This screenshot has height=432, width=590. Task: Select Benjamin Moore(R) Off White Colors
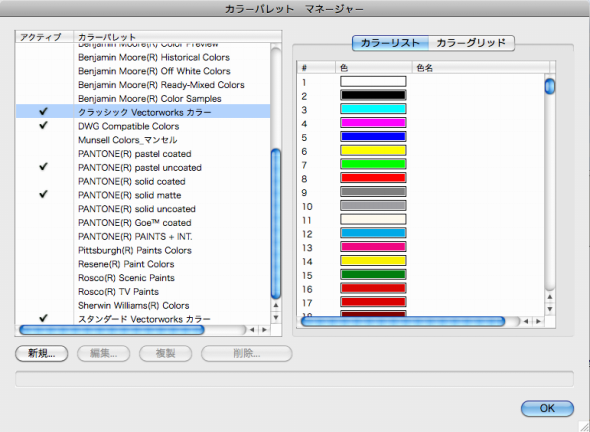pos(154,71)
